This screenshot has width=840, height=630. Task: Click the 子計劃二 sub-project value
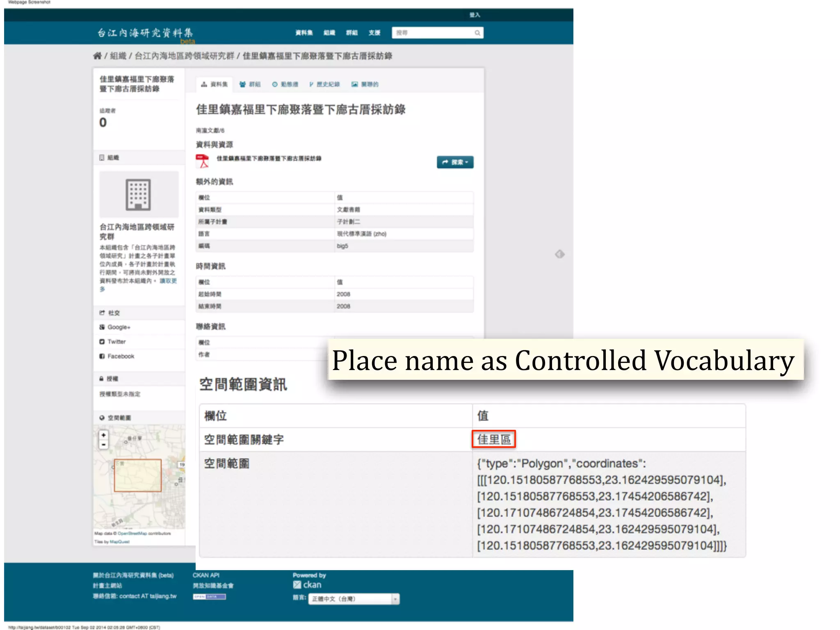pos(348,222)
